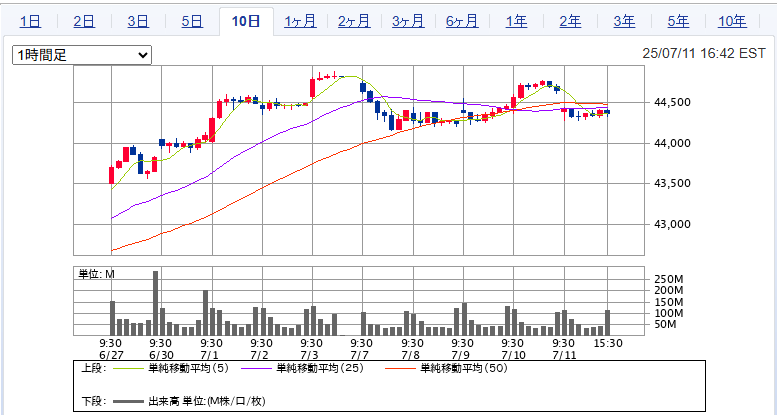Open the 6ヶ月 chart range tab
This screenshot has width=777, height=415.
pos(462,21)
